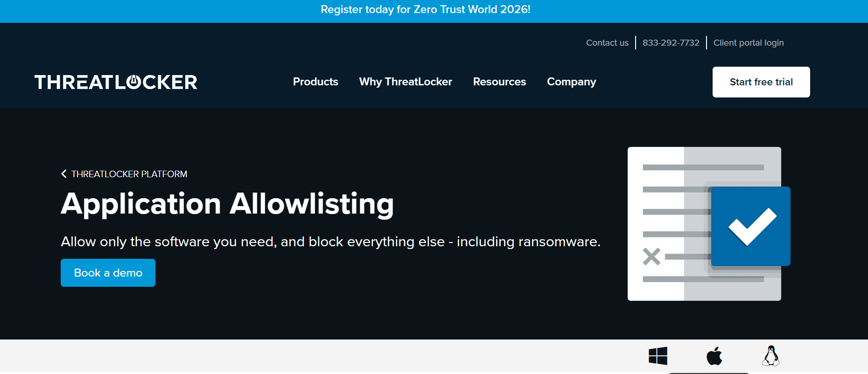Viewport: 868px width, 374px height.
Task: Click the Application Allowlisting heading
Action: pyautogui.click(x=227, y=204)
